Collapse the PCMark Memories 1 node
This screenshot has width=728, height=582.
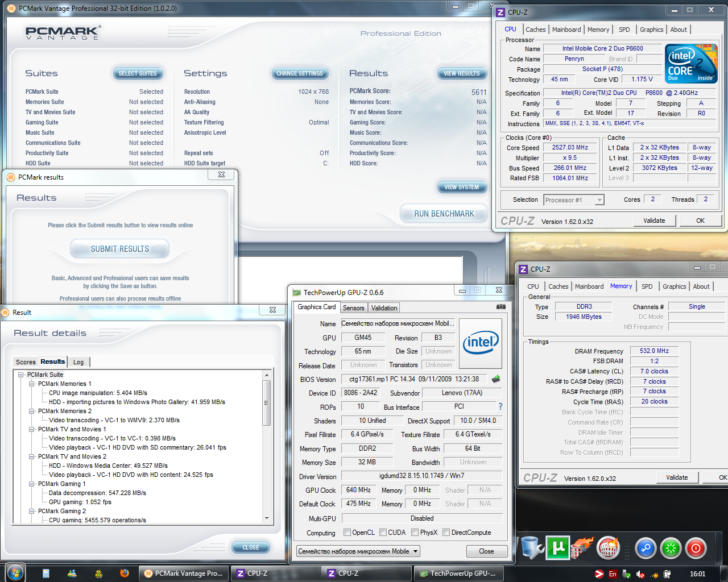coord(32,384)
